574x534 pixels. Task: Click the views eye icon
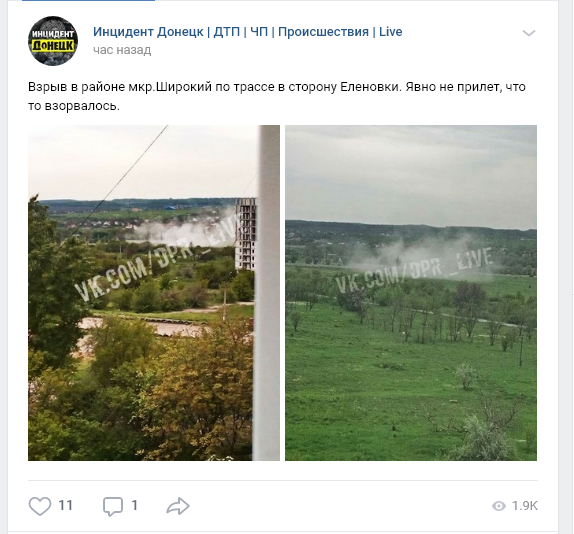pyautogui.click(x=499, y=506)
